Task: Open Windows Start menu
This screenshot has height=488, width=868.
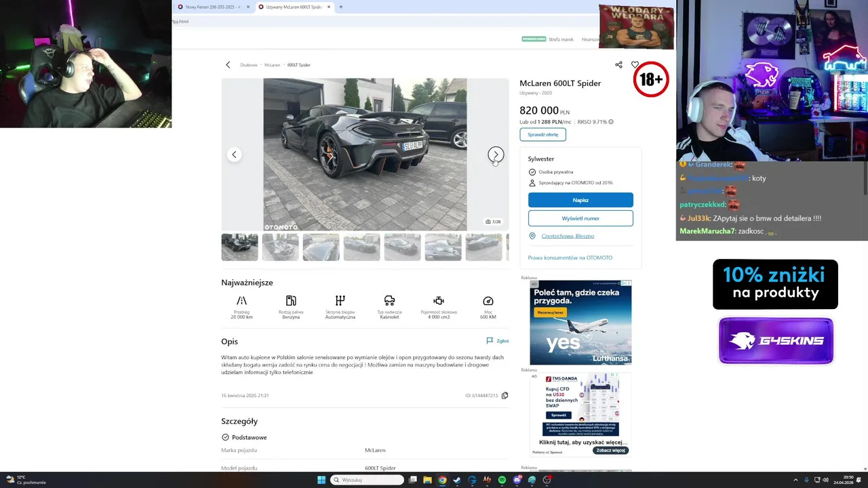Action: coord(321,480)
